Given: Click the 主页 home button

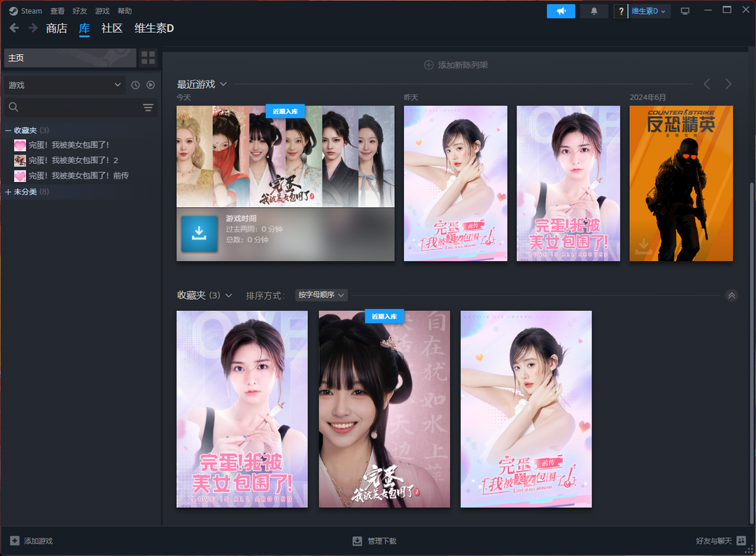Looking at the screenshot, I should coord(71,58).
